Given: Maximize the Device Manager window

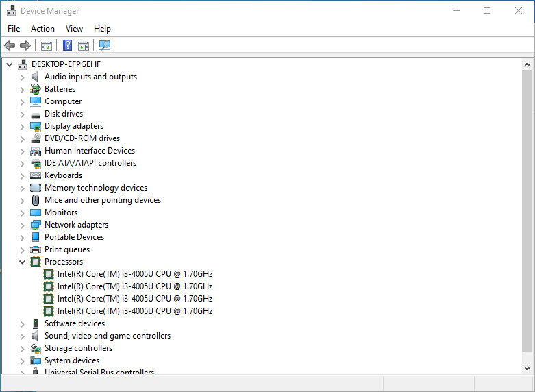Looking at the screenshot, I should (x=487, y=10).
